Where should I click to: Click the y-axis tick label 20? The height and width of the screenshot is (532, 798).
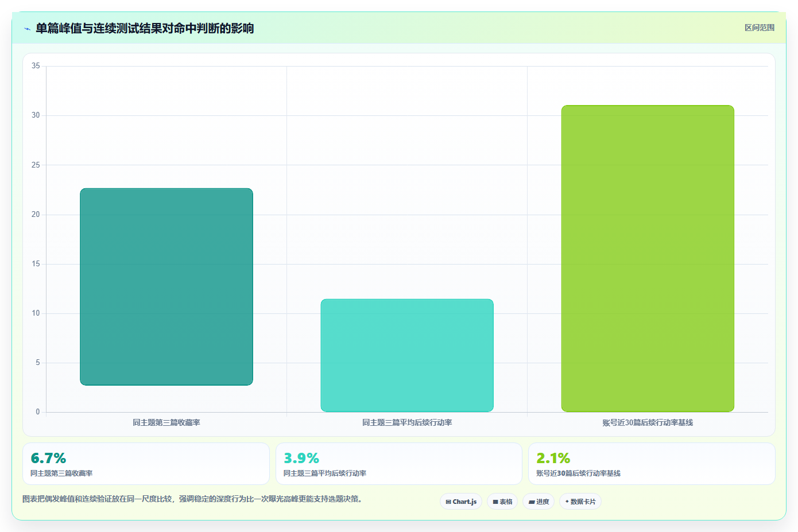click(36, 214)
